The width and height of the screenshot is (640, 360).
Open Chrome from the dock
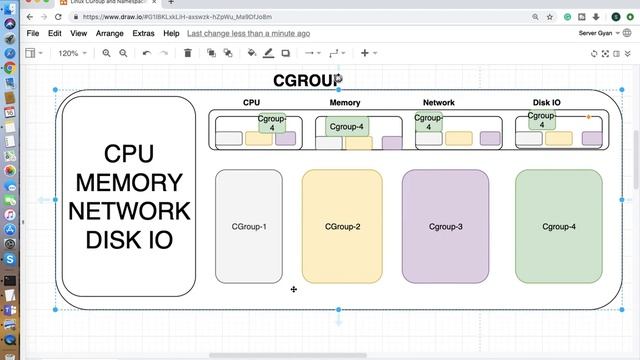10,68
